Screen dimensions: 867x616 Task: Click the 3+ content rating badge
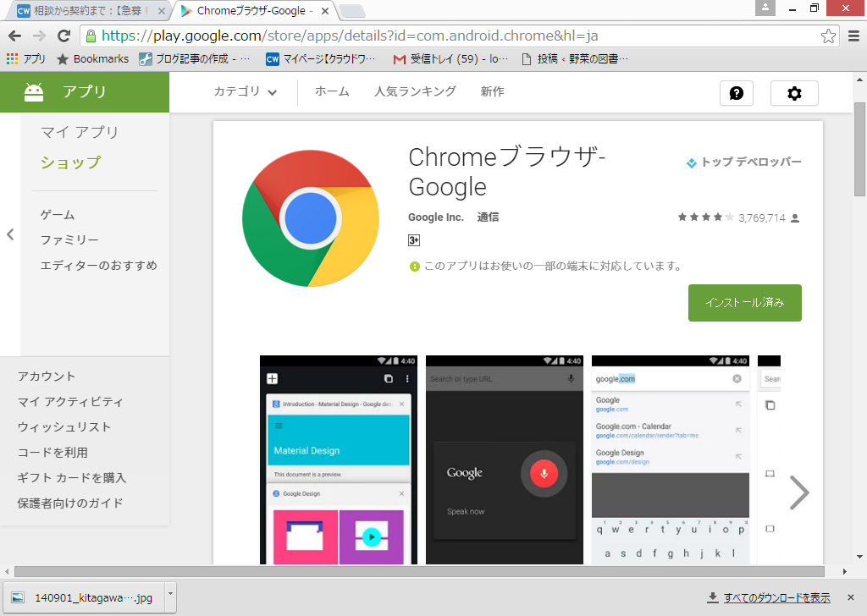point(413,240)
